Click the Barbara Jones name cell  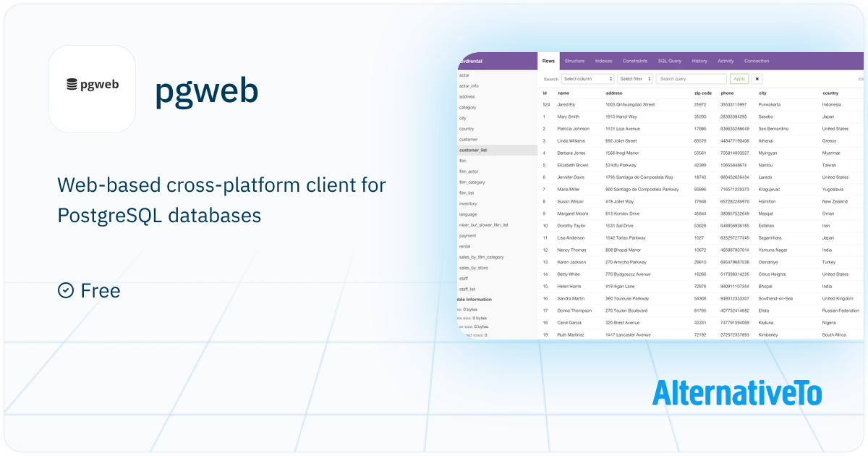(571, 153)
